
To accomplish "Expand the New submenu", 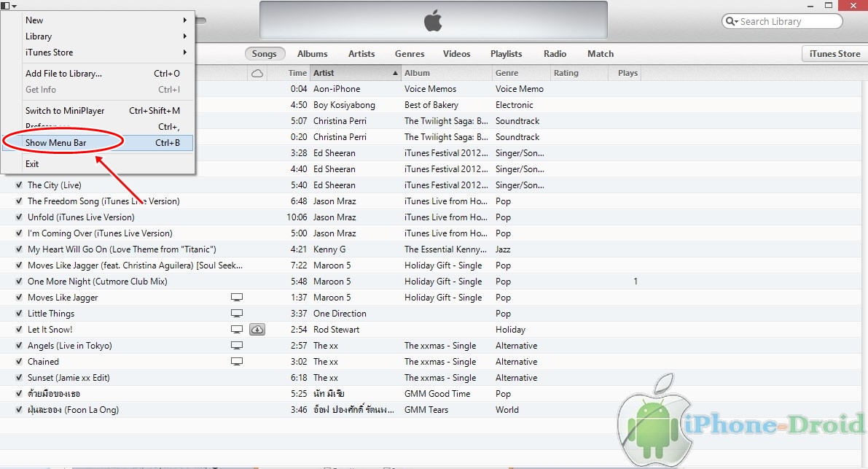I will click(x=98, y=20).
